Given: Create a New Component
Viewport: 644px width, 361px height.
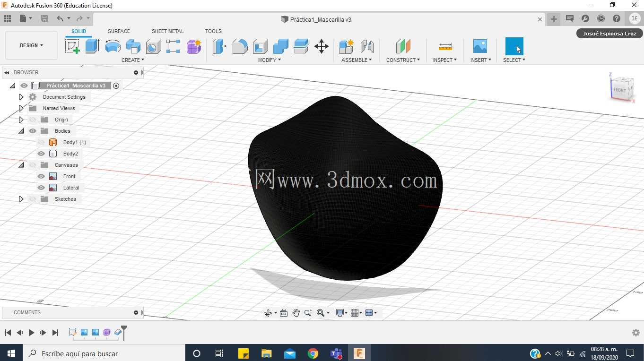Looking at the screenshot, I should (347, 46).
